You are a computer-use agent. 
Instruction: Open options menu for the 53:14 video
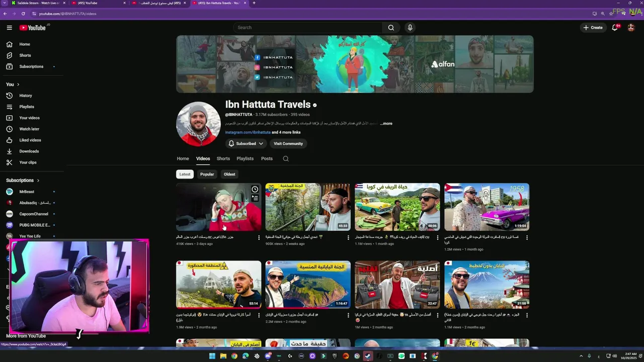259,315
